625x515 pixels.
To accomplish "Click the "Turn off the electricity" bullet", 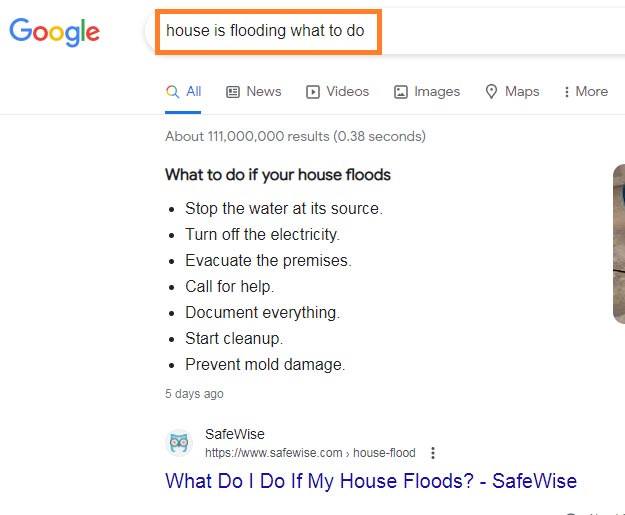I will [262, 234].
